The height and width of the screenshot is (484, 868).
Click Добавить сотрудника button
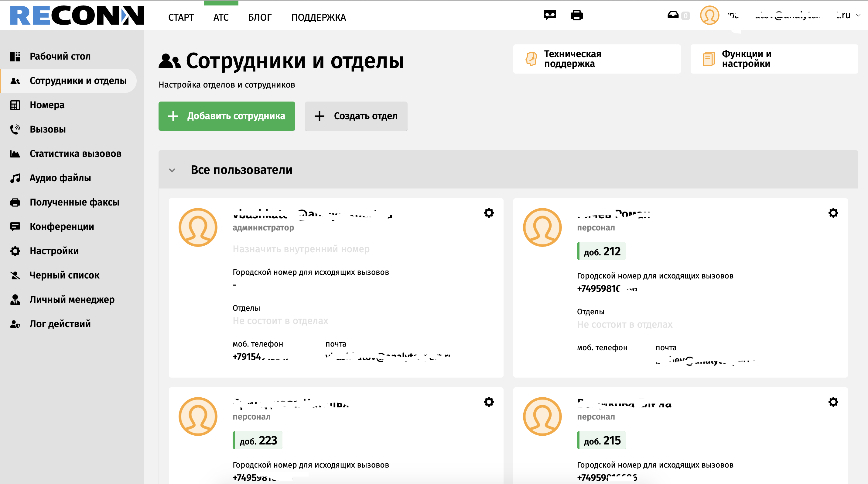(227, 116)
